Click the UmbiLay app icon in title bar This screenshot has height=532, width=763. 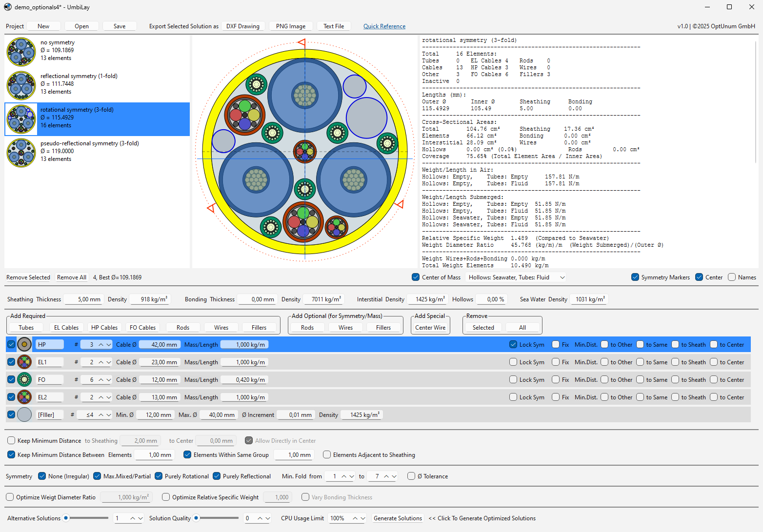pyautogui.click(x=8, y=7)
